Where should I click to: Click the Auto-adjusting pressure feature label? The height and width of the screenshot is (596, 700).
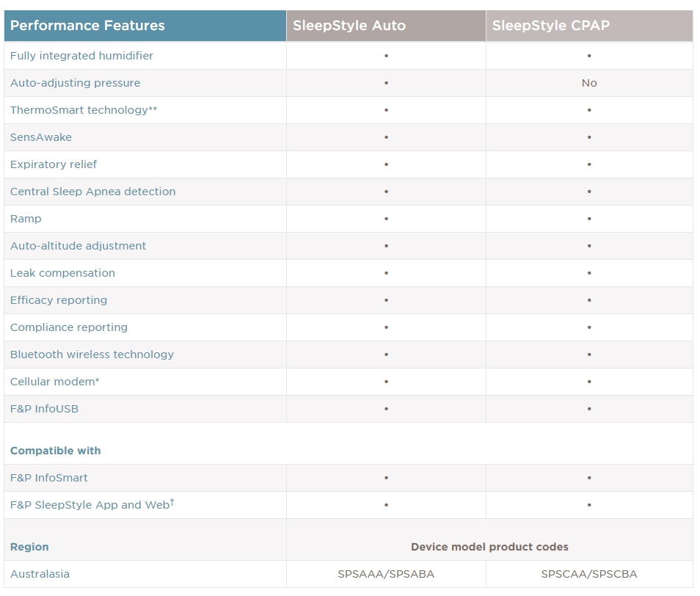coord(75,83)
